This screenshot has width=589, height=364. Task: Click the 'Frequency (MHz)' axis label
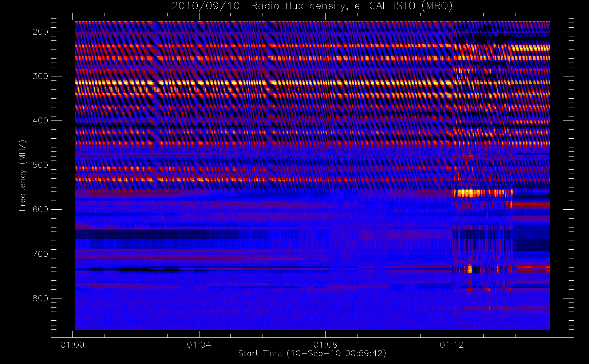23,175
